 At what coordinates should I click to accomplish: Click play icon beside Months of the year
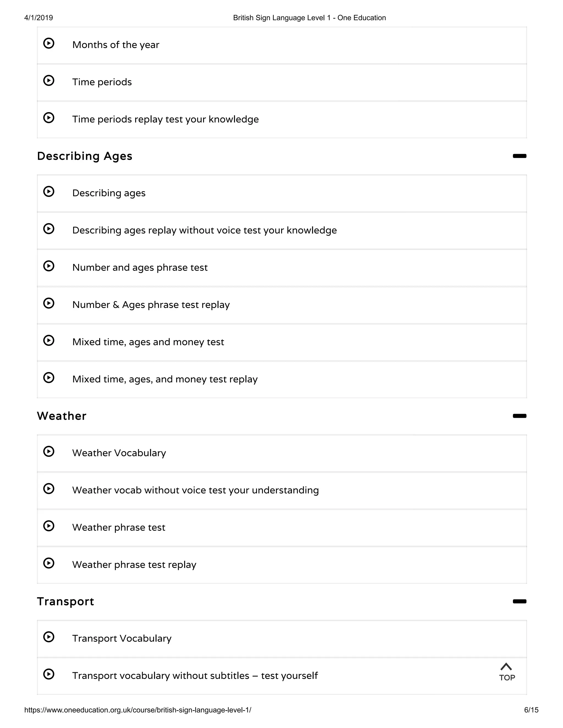pos(49,43)
